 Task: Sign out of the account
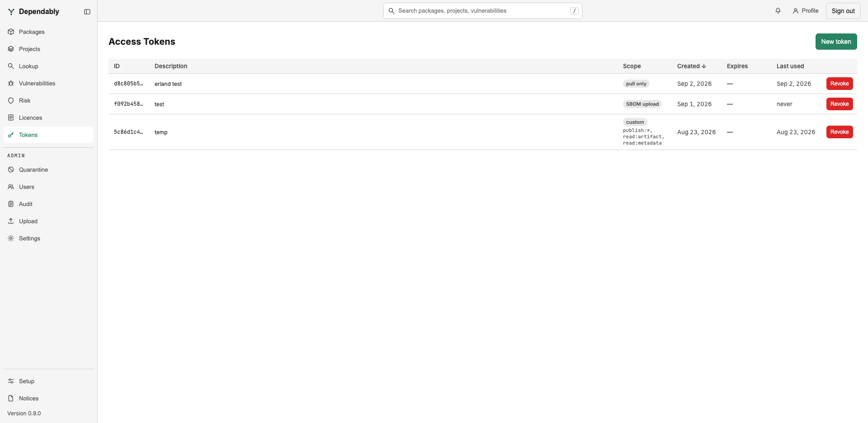tap(843, 11)
